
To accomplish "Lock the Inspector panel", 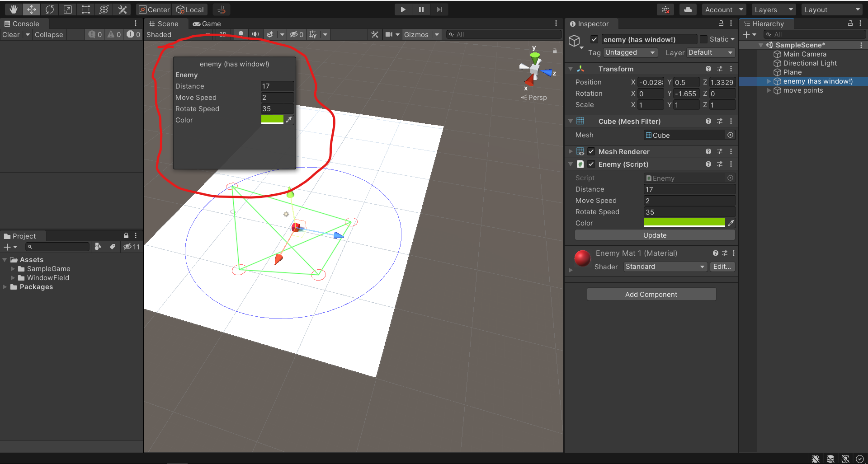I will click(x=721, y=23).
